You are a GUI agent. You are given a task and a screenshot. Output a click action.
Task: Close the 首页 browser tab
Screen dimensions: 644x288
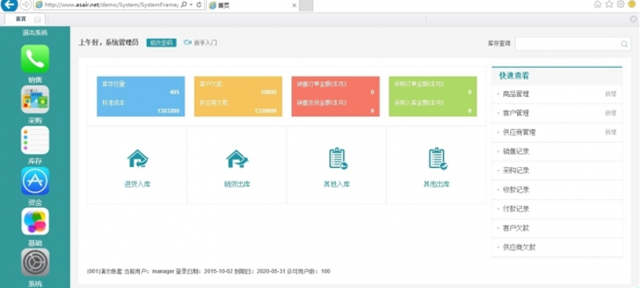pyautogui.click(x=294, y=5)
